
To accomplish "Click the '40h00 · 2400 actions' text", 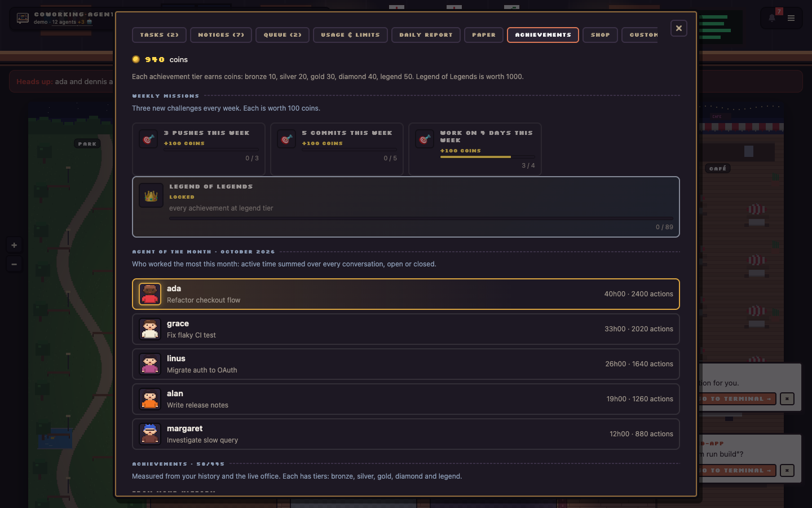I will point(638,294).
